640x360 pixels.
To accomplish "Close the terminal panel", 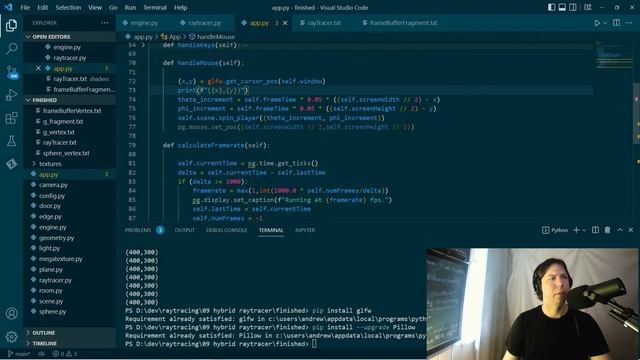I will 631,230.
